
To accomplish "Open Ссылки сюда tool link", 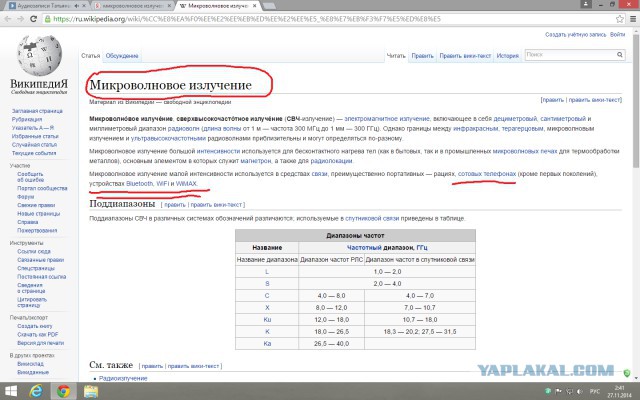I will (x=34, y=251).
